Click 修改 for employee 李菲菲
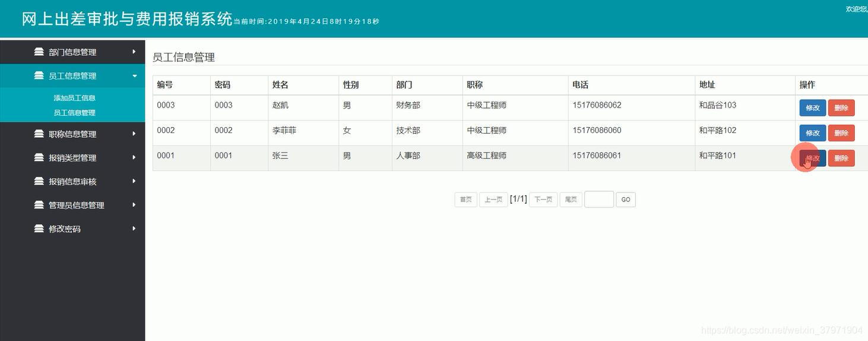The height and width of the screenshot is (341, 868). pos(813,133)
